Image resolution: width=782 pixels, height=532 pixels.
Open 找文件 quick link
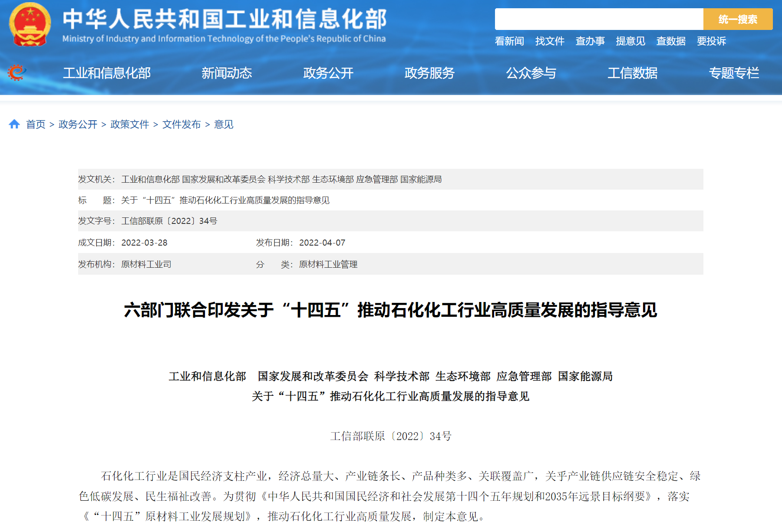[x=550, y=41]
